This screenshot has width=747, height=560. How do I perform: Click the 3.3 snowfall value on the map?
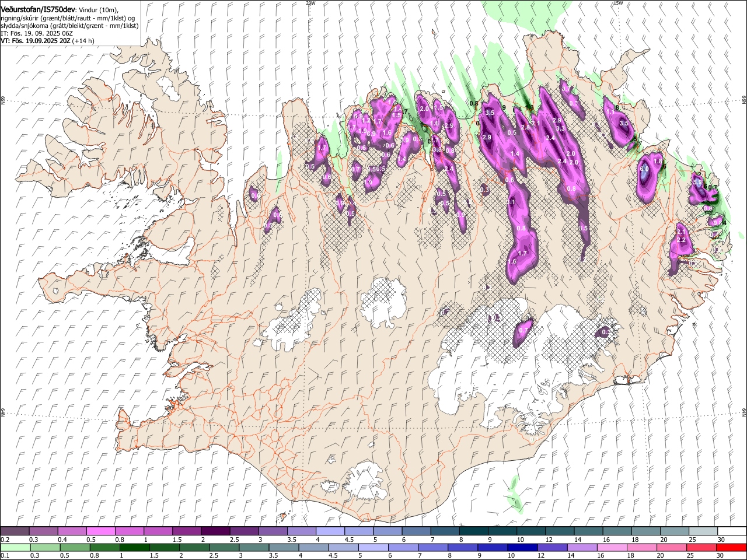561,128
